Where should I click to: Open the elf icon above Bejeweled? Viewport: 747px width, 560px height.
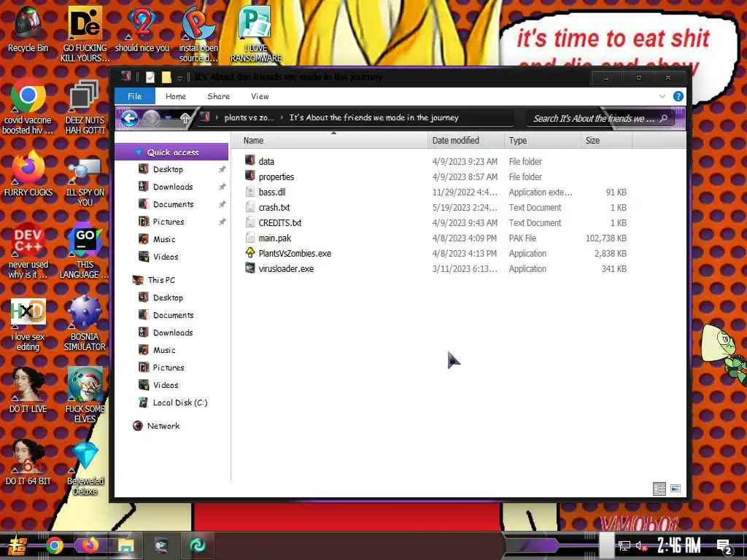click(x=85, y=394)
